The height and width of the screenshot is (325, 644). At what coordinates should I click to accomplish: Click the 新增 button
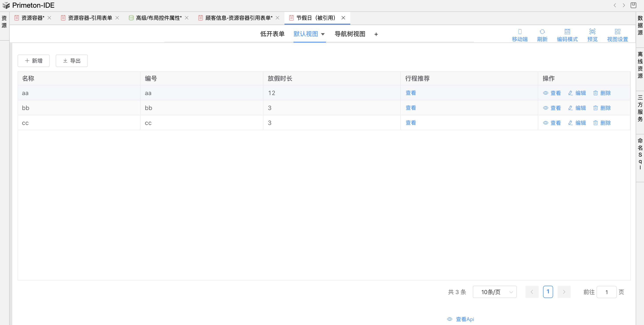click(34, 61)
